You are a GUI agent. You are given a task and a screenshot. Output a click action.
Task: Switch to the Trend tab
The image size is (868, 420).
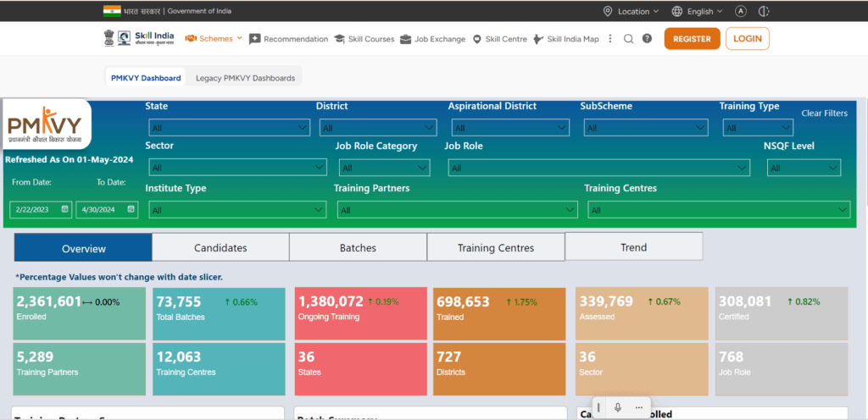tap(634, 246)
